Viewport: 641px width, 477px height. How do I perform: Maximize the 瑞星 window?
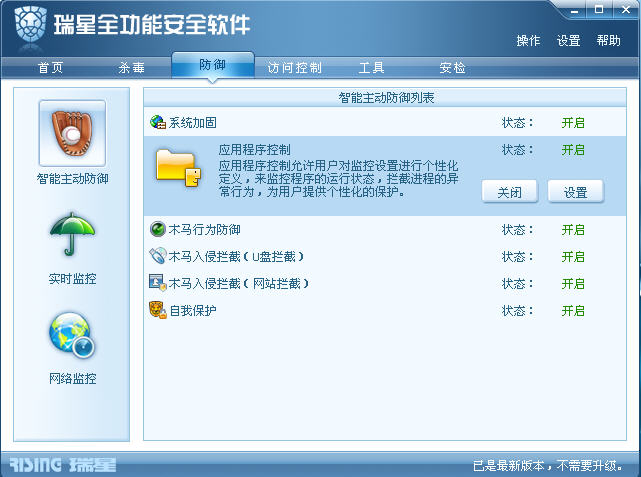click(x=599, y=9)
